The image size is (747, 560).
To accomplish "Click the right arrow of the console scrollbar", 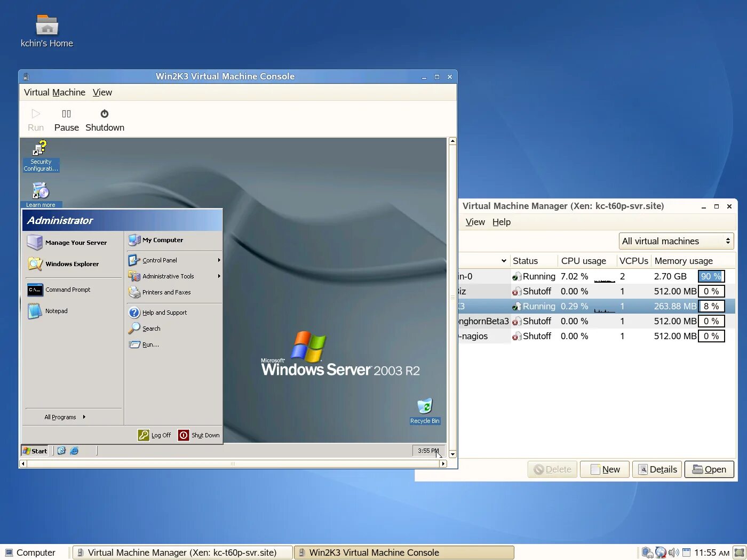I will point(444,463).
